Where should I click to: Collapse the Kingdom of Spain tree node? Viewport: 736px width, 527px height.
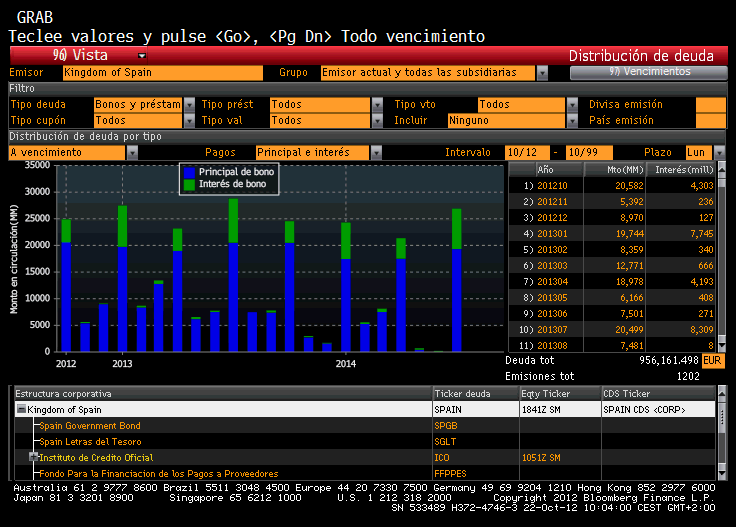coord(21,409)
